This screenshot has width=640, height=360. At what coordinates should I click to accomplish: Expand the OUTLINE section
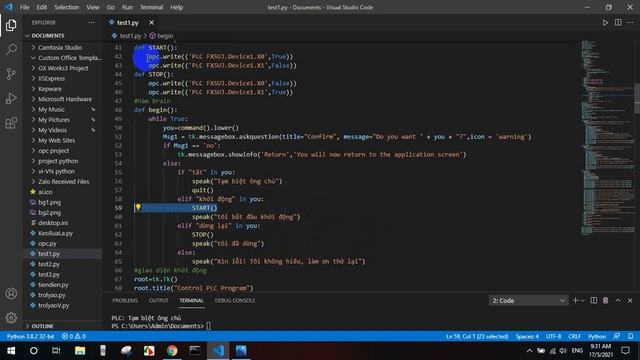coord(42,326)
